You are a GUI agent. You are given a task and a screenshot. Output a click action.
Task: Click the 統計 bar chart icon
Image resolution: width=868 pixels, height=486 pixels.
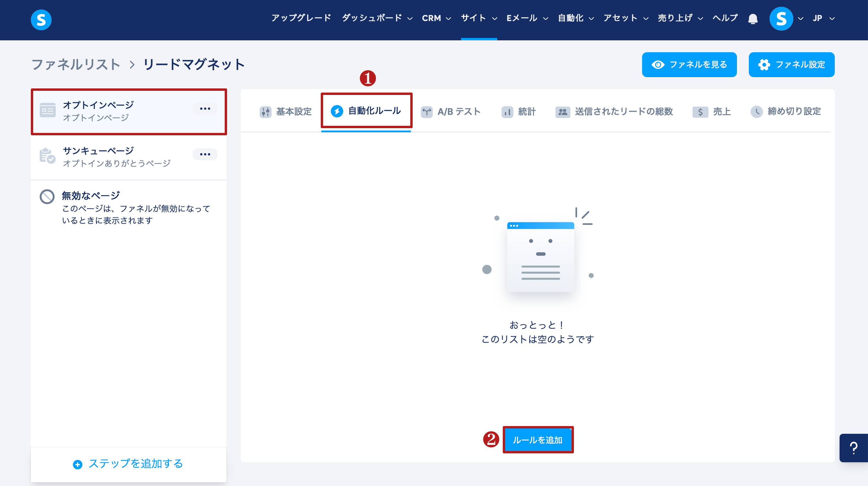pos(507,112)
